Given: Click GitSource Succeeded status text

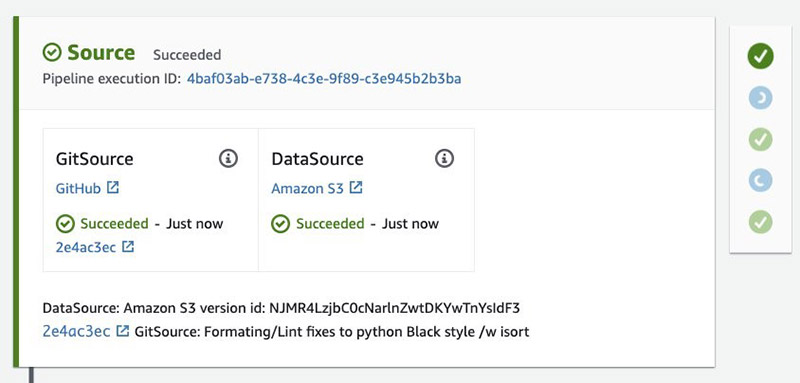Looking at the screenshot, I should point(114,224).
